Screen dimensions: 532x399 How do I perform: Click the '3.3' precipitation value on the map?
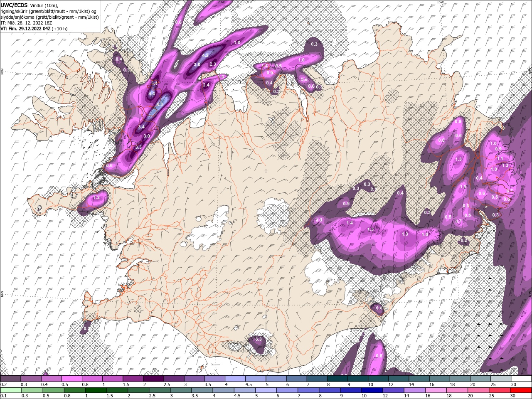[138, 147]
